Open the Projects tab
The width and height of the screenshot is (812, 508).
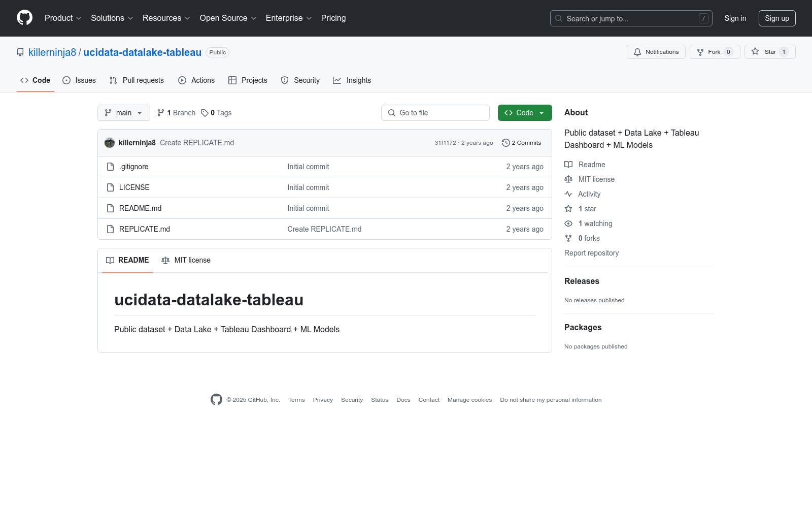point(248,80)
